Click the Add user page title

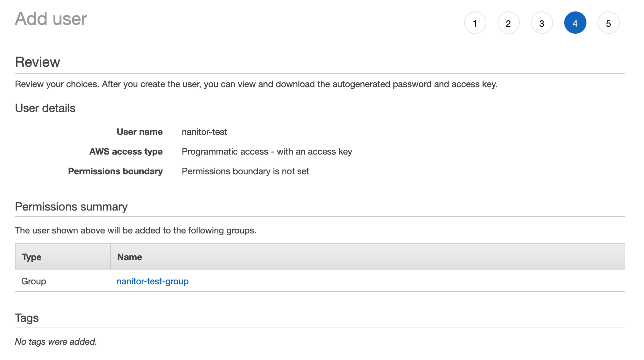[x=51, y=19]
